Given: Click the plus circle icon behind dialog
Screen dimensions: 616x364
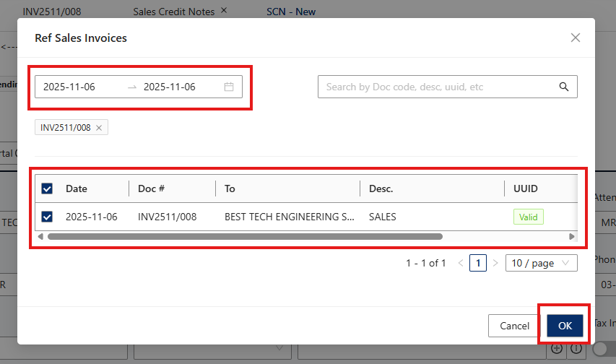Looking at the screenshot, I should (x=557, y=348).
